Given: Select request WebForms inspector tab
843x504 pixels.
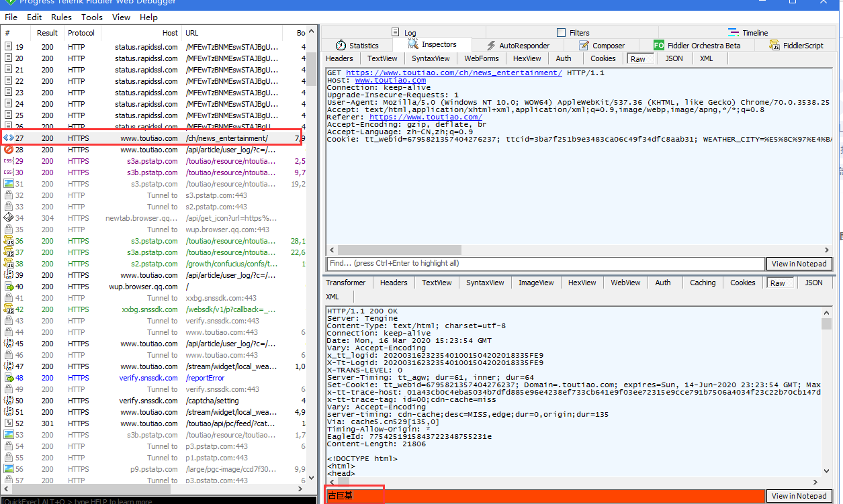Looking at the screenshot, I should [482, 58].
